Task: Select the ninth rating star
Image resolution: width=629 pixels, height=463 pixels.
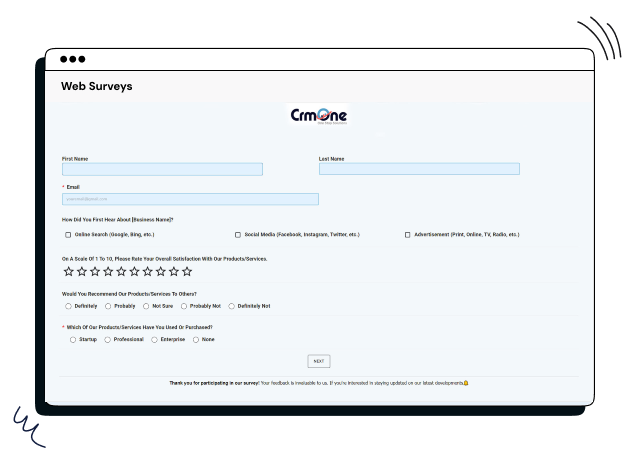Action: (174, 272)
